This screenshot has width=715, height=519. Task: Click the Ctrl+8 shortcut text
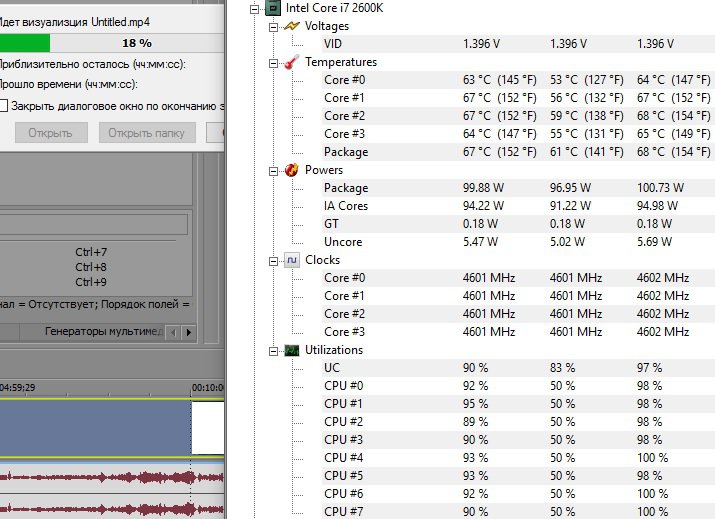[x=91, y=267]
